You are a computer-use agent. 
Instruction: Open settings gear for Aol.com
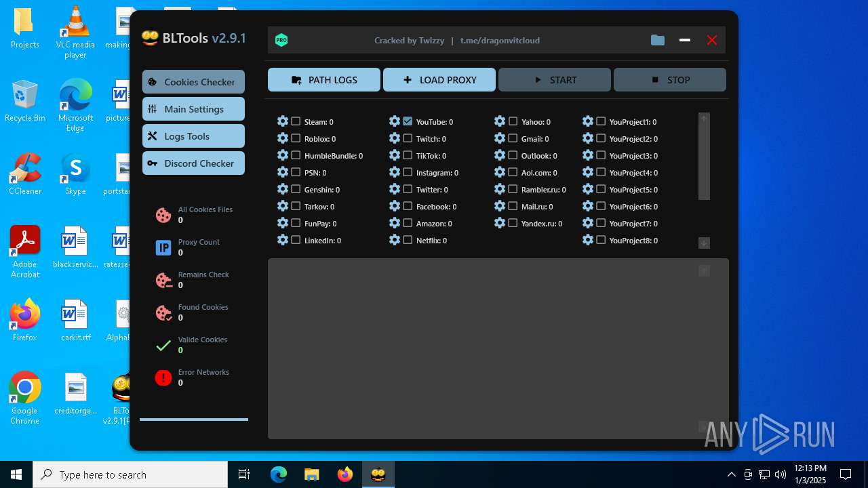(x=500, y=172)
